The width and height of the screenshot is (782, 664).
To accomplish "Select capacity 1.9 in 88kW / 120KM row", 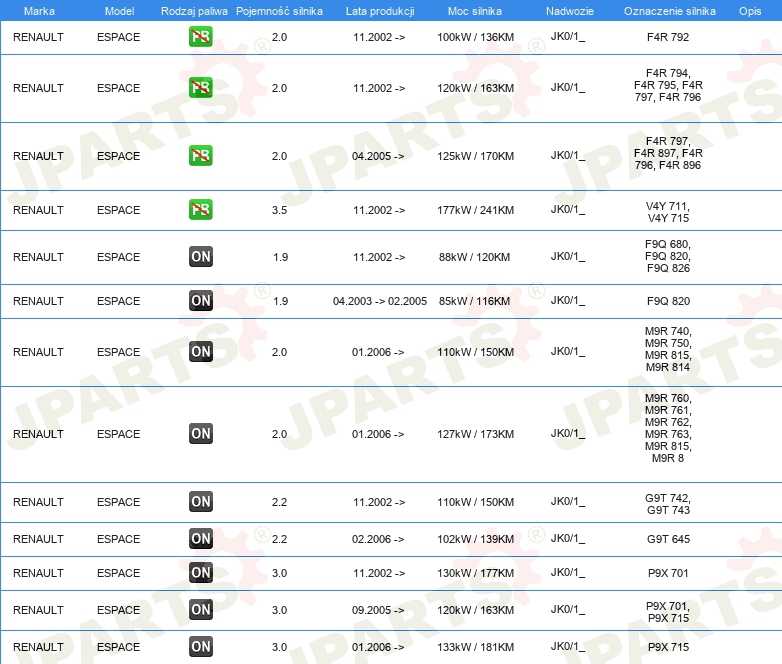I will click(280, 257).
